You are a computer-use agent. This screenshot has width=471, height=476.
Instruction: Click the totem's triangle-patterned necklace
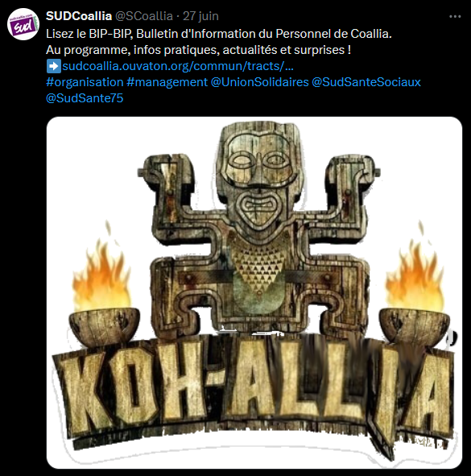(258, 264)
